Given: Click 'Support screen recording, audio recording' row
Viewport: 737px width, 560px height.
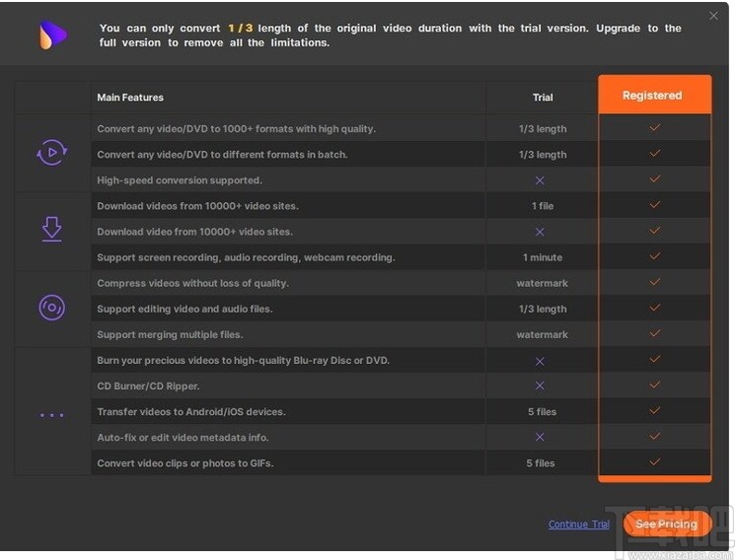Looking at the screenshot, I should click(x=246, y=257).
